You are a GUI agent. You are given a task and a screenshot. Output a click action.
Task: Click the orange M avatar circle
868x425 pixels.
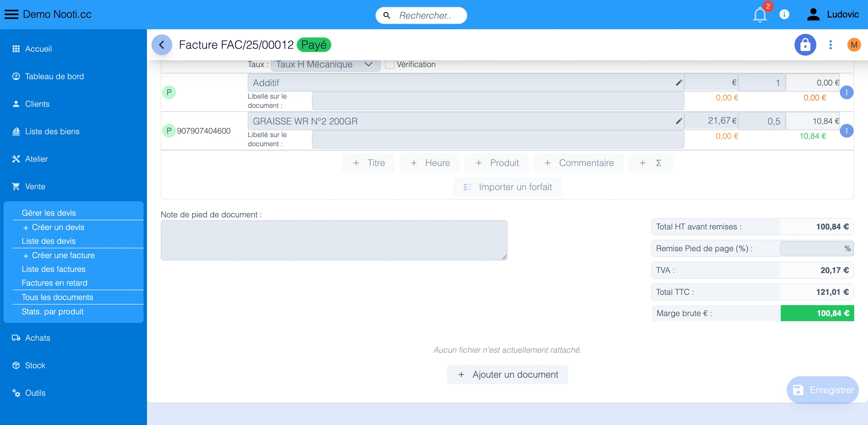click(x=854, y=45)
